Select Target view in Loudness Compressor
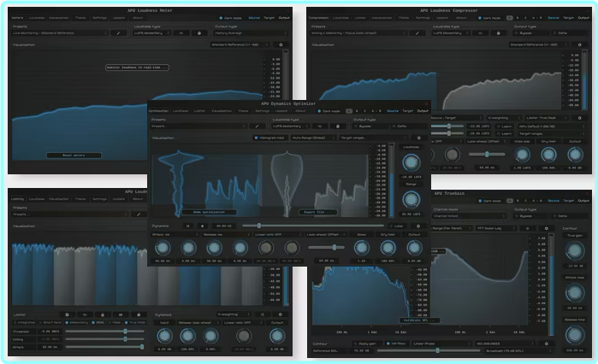This screenshot has width=598, height=364. [568, 18]
